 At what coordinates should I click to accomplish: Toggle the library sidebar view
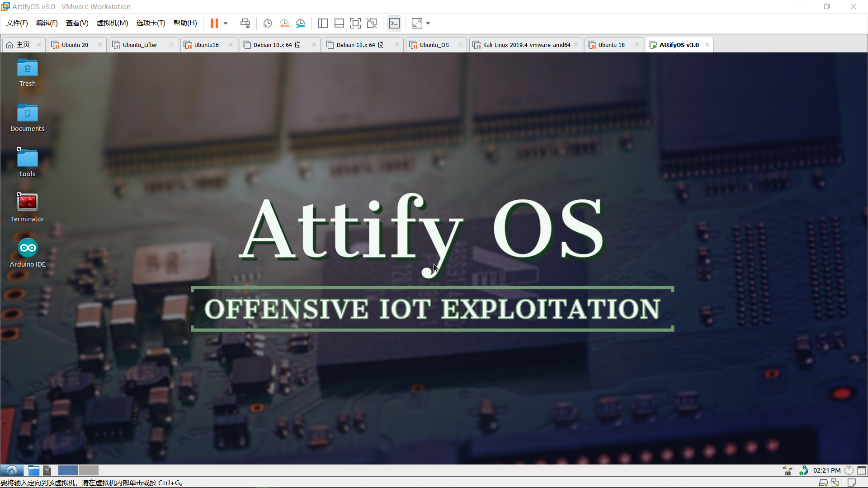[x=323, y=23]
